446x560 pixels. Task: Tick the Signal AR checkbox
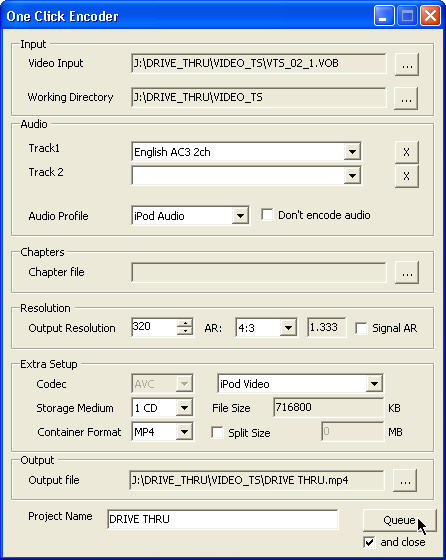click(x=361, y=328)
